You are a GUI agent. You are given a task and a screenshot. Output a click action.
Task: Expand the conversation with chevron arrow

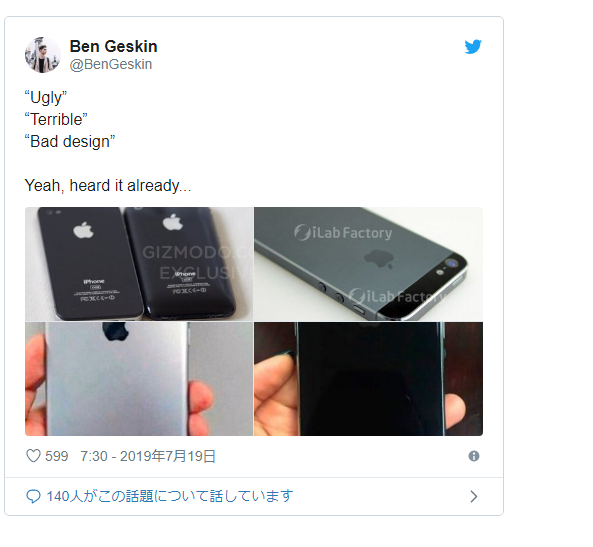coord(473,496)
